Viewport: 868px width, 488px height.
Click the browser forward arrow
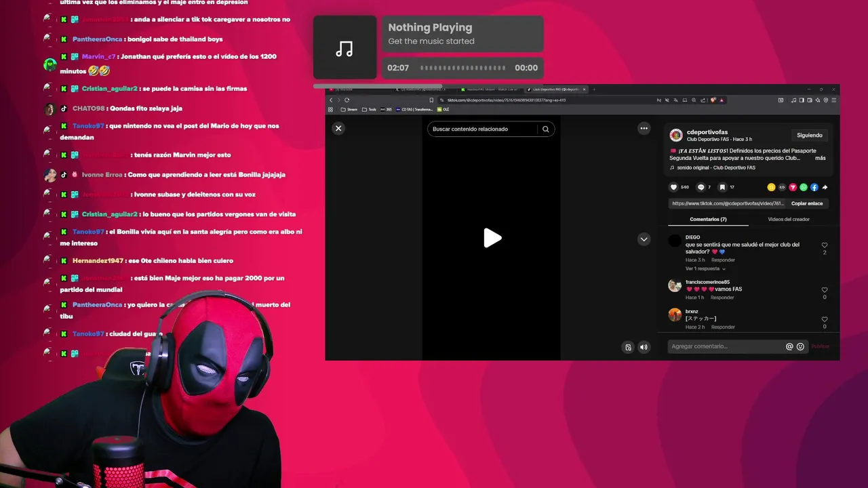[x=338, y=100]
